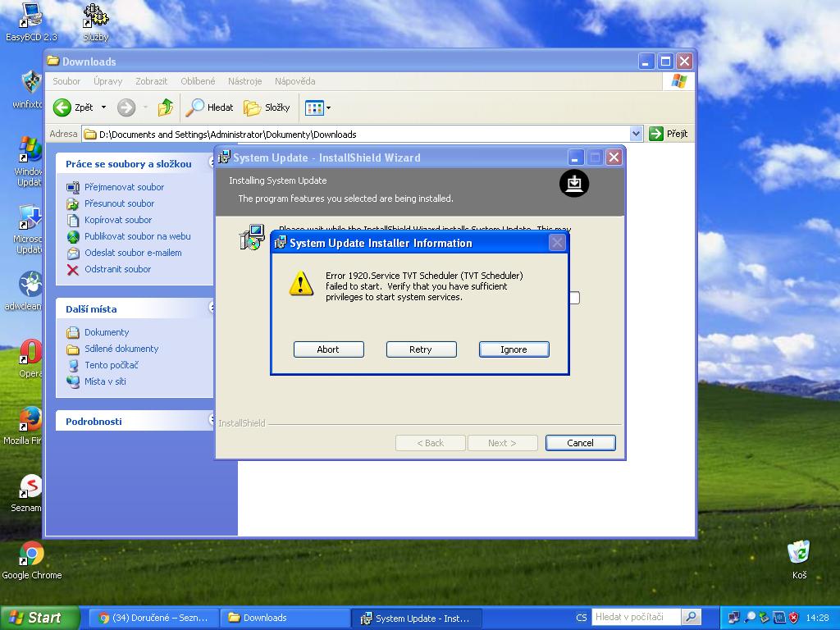Viewport: 840px width, 630px height.
Task: Click the address bar path field
Action: (x=356, y=134)
